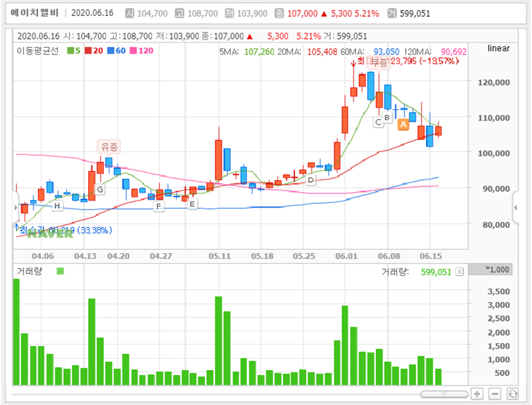Click the zoom out minus button
Viewport: 532px width, 405px height.
tap(495, 394)
